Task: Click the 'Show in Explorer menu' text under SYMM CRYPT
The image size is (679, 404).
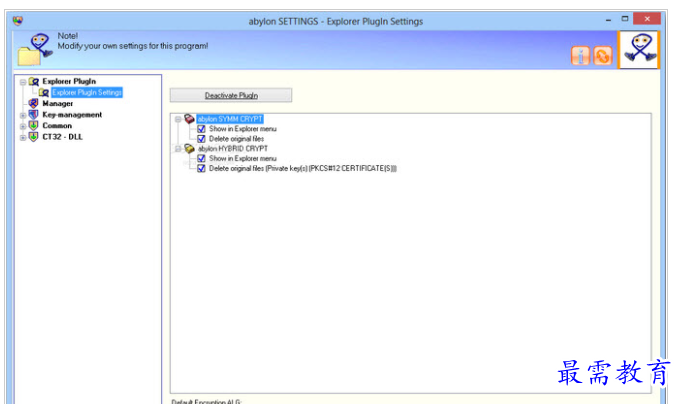Action: tap(243, 129)
